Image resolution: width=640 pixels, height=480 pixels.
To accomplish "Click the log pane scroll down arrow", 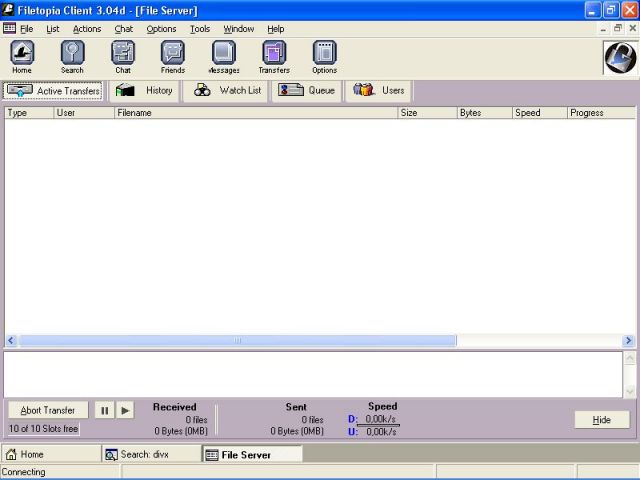I will pyautogui.click(x=630, y=391).
